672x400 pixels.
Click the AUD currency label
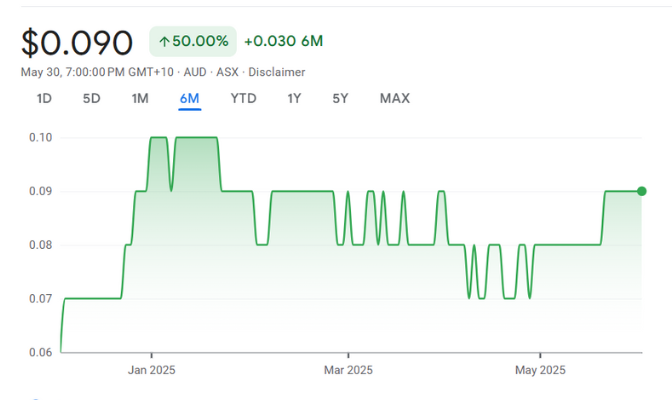195,72
